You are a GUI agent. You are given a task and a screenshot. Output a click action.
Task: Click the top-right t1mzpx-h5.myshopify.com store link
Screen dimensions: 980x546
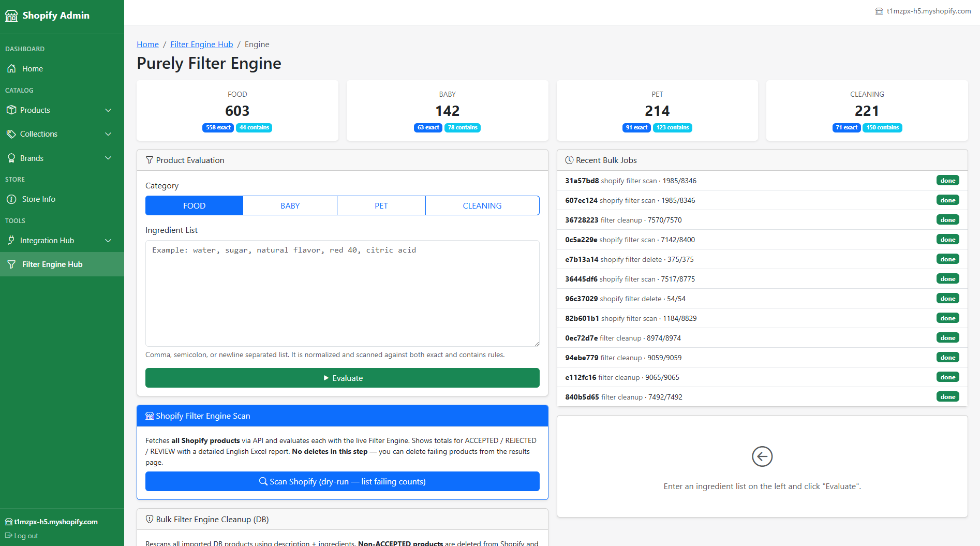923,11
